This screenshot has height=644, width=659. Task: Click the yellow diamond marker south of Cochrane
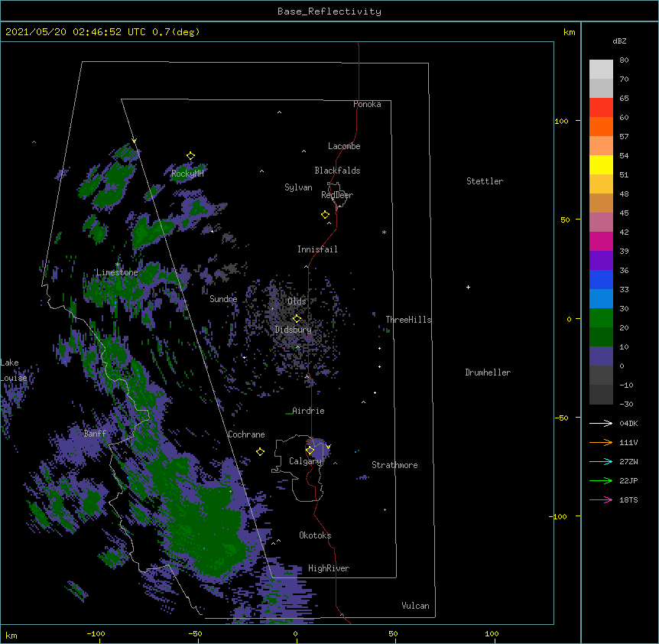point(260,452)
